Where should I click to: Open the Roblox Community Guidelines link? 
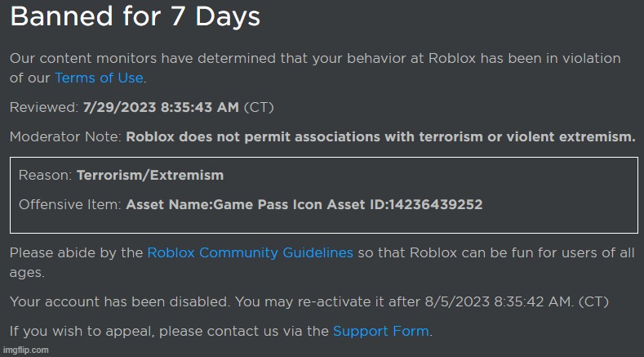[x=250, y=253]
